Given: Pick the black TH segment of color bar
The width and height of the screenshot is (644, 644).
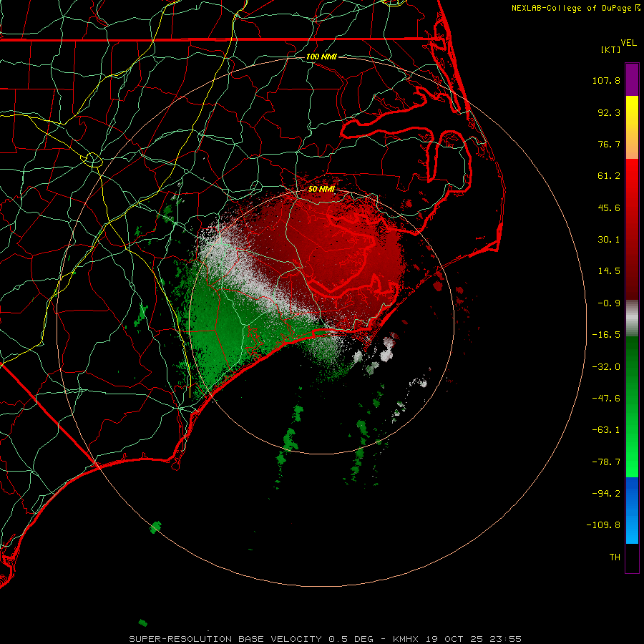Looking at the screenshot, I should 632,558.
